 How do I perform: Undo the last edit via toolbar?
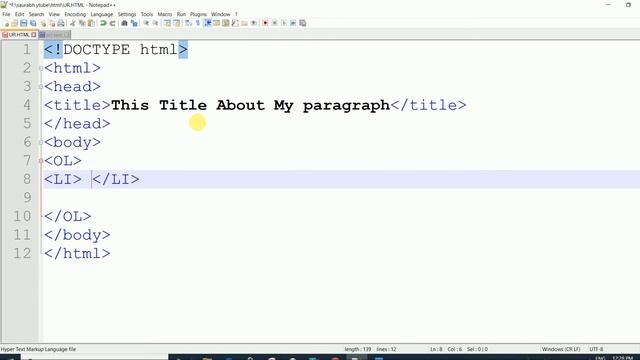point(103,23)
